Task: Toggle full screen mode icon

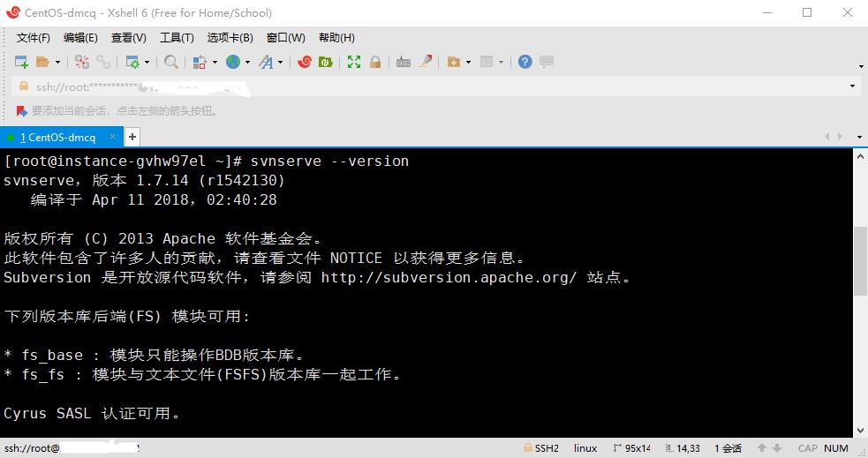Action: (x=354, y=62)
